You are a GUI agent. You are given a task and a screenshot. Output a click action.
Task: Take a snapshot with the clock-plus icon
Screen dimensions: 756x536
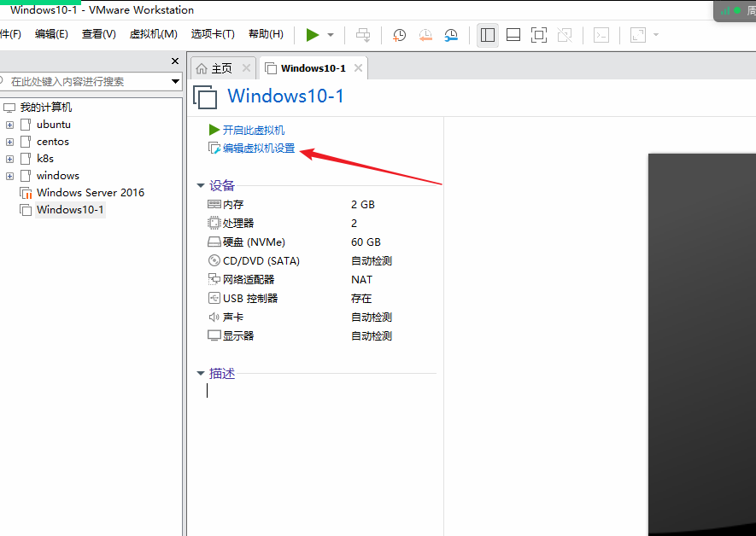click(399, 35)
